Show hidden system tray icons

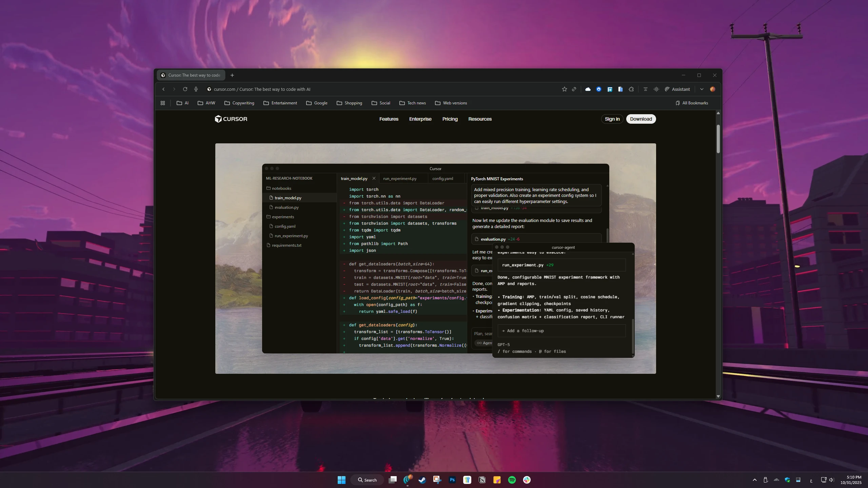pos(754,480)
